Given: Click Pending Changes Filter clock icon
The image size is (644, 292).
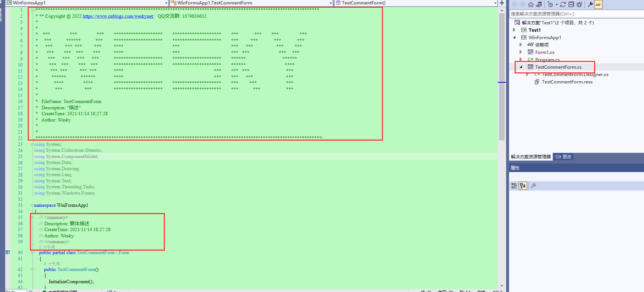Looking at the screenshot, I should click(x=550, y=4).
